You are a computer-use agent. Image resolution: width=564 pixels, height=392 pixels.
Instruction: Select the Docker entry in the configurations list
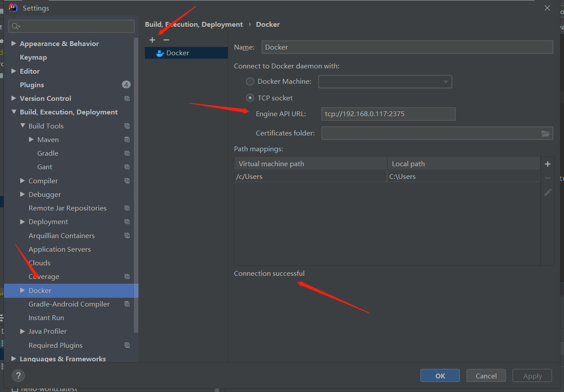187,53
